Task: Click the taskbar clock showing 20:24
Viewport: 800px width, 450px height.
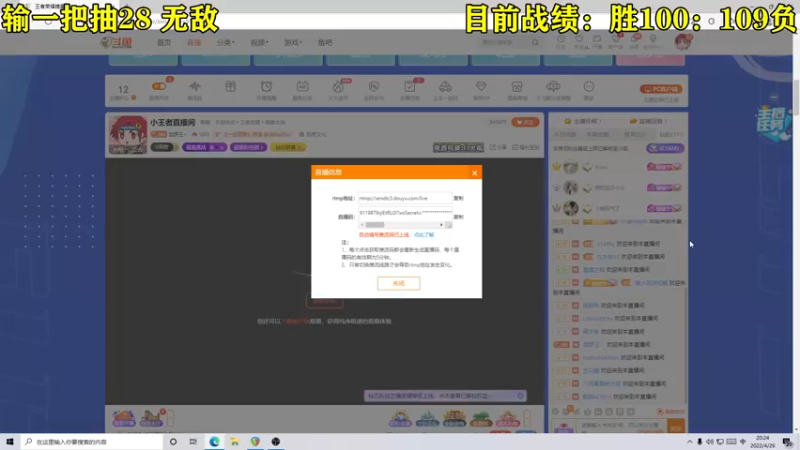Action: tap(763, 442)
